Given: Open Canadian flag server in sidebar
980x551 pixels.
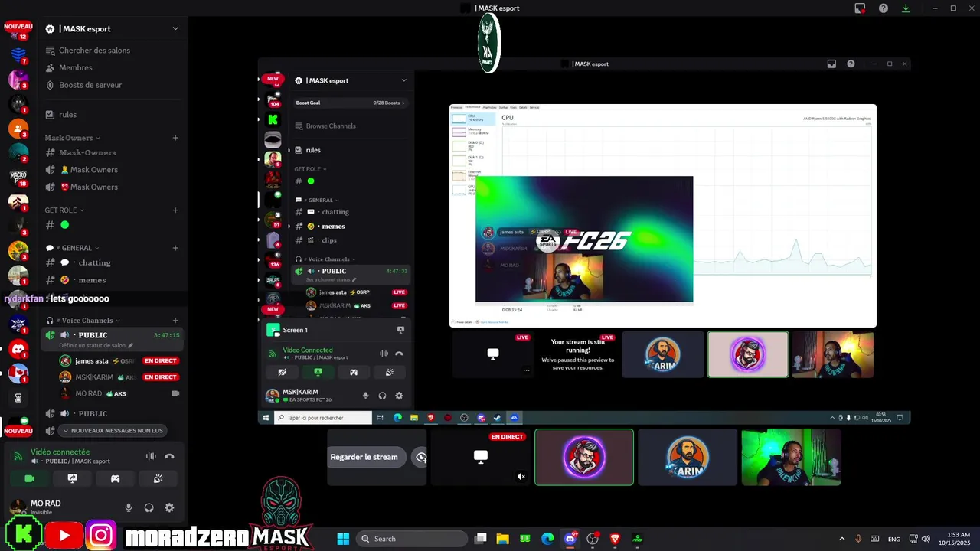Looking at the screenshot, I should pyautogui.click(x=18, y=373).
